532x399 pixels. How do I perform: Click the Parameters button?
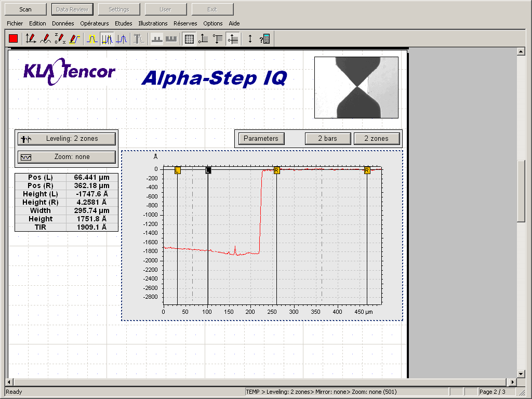tap(261, 139)
